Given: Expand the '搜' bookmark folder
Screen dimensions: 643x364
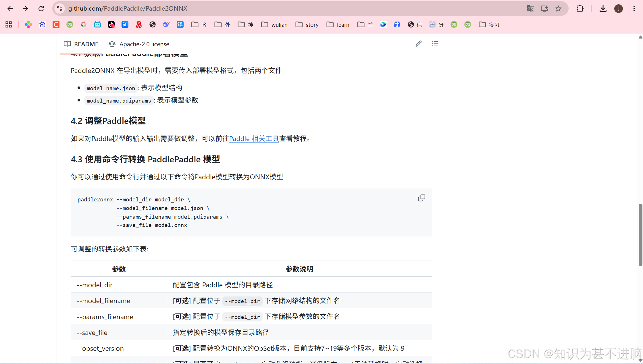Looking at the screenshot, I should (246, 25).
